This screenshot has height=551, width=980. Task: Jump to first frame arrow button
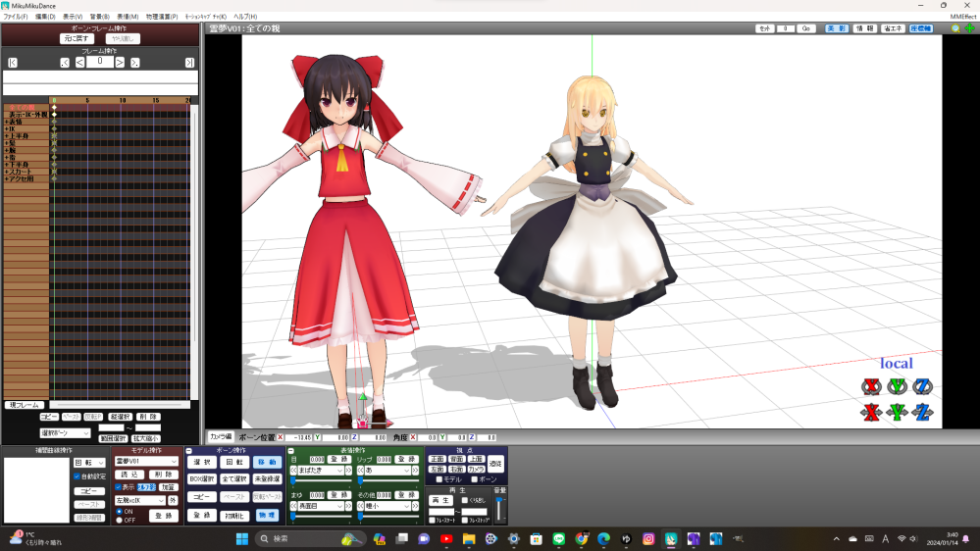point(13,63)
